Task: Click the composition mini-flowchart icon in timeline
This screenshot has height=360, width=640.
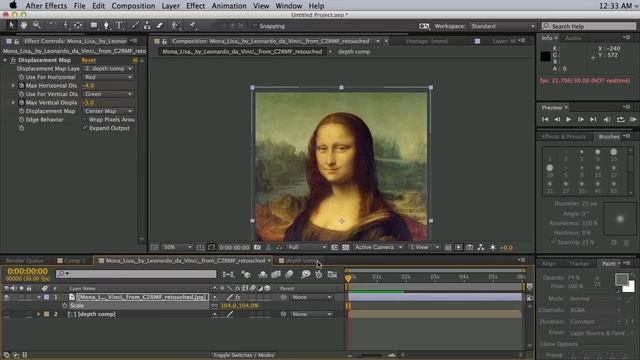Action: [x=228, y=274]
